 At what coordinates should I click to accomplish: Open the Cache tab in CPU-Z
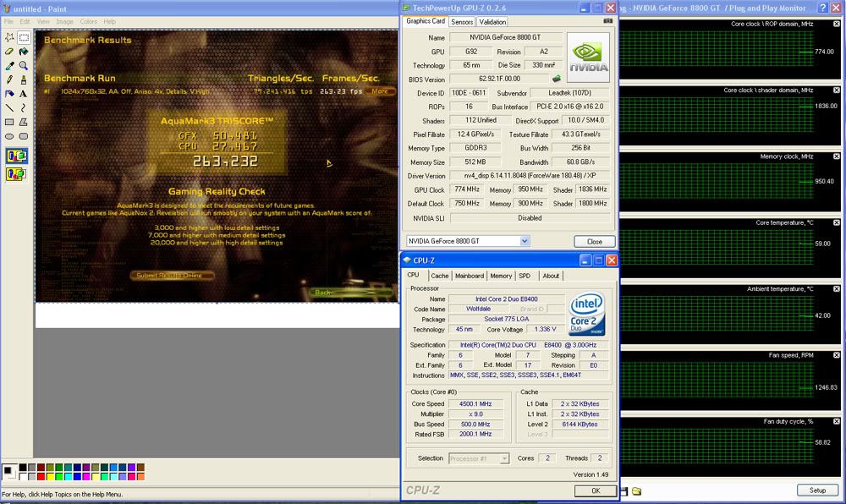click(x=440, y=276)
